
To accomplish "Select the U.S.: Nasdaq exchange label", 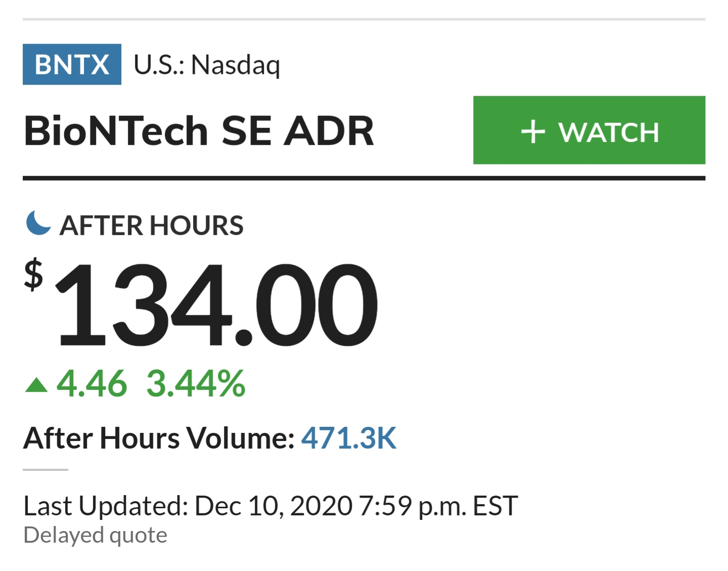I will click(206, 65).
